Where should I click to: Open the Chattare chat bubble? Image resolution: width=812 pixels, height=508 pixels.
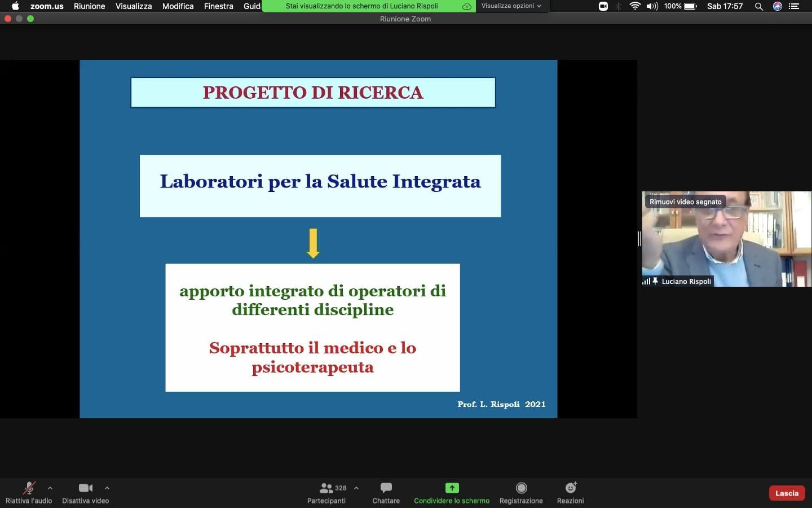(x=386, y=488)
